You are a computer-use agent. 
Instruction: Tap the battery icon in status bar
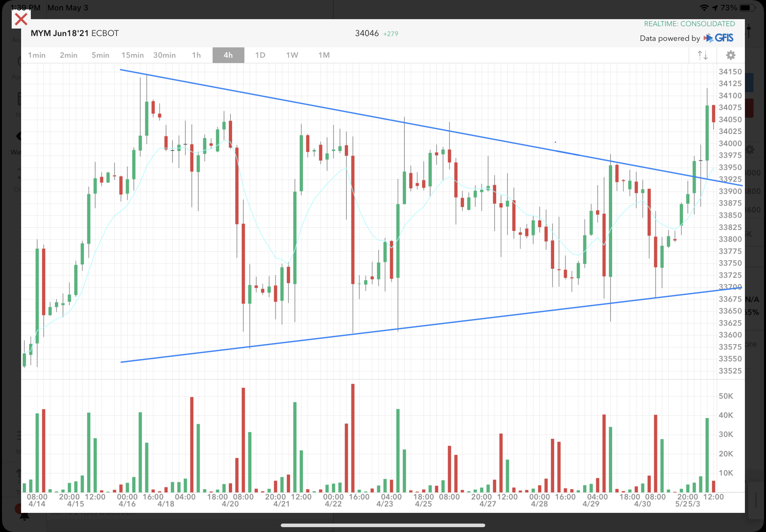[747, 8]
